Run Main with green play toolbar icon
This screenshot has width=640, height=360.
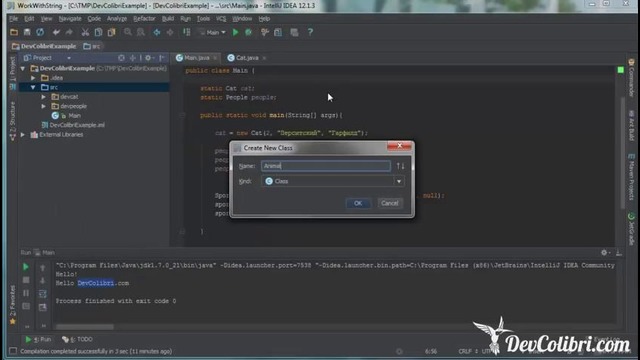[236, 32]
